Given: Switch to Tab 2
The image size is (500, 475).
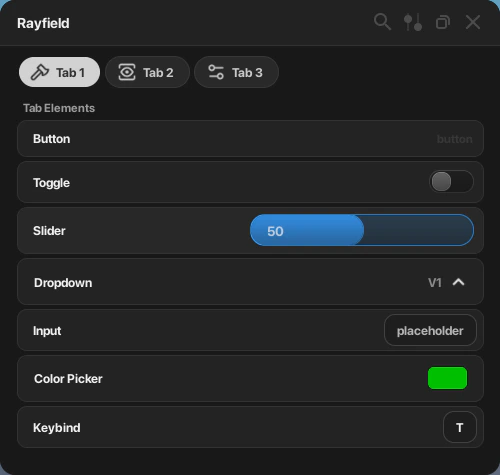Looking at the screenshot, I should pos(147,72).
